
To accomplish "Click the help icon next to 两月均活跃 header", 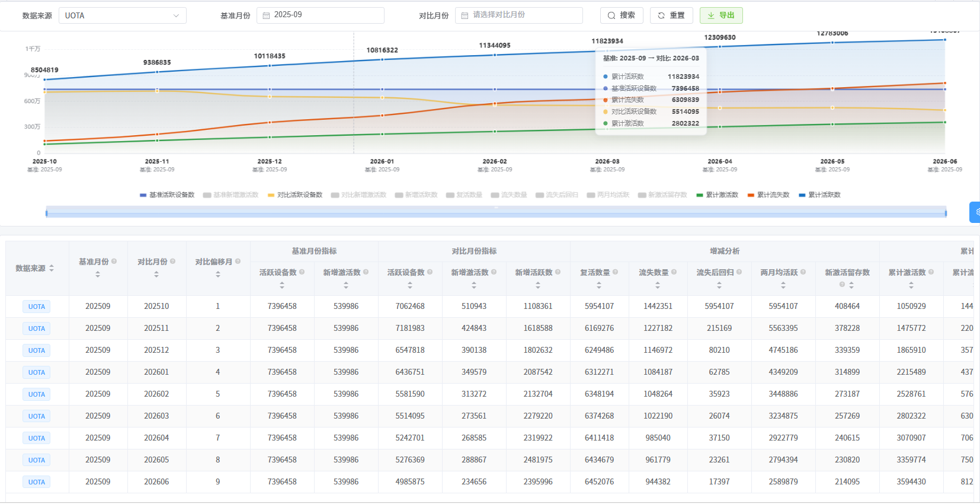I will click(x=803, y=272).
